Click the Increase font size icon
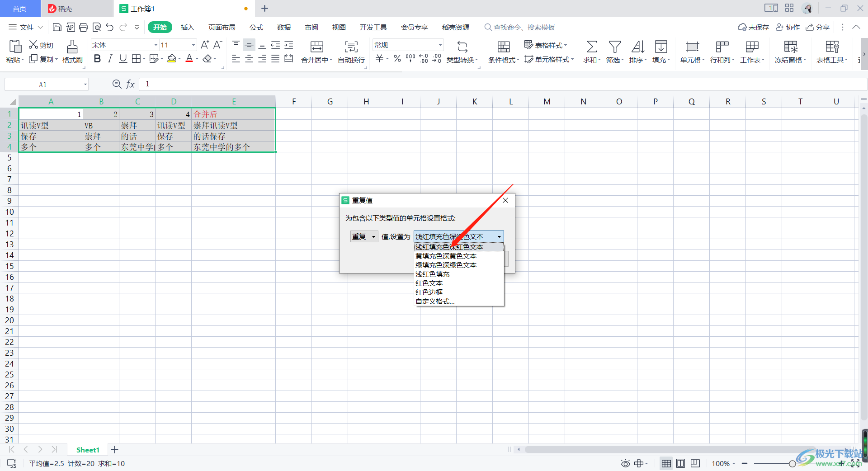The width and height of the screenshot is (868, 471). click(205, 45)
